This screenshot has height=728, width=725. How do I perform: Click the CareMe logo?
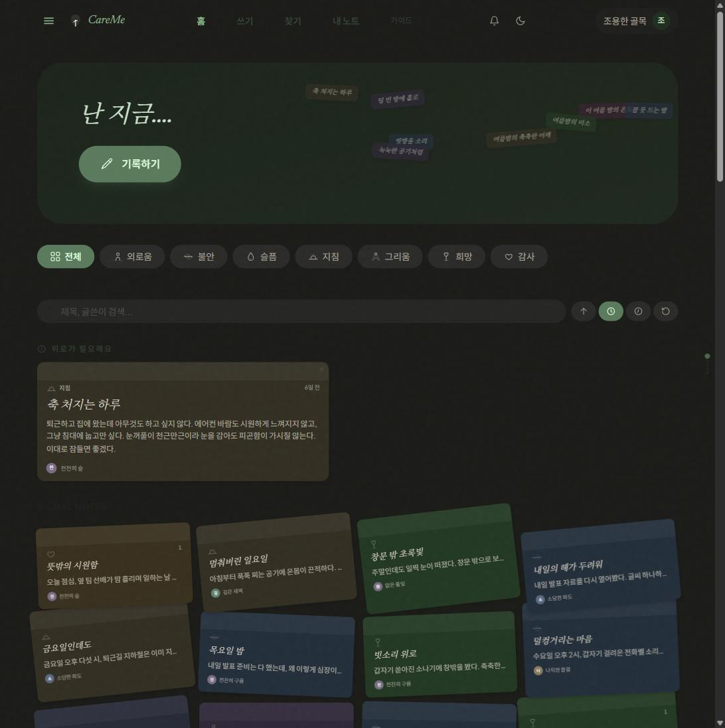98,20
